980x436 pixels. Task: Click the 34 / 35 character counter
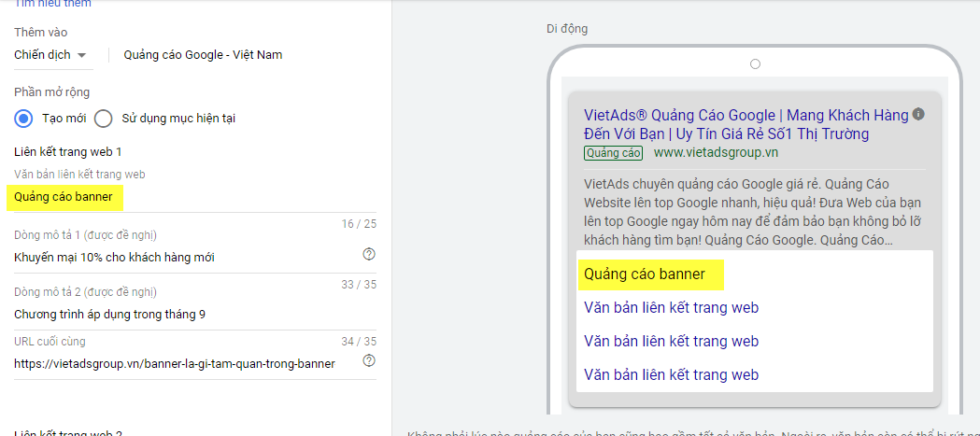point(359,342)
